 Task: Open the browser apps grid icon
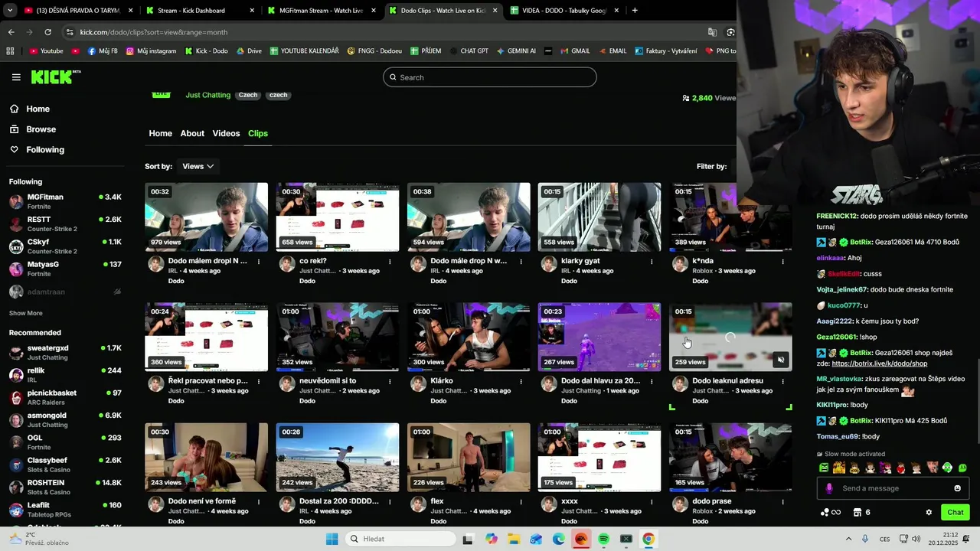(10, 51)
